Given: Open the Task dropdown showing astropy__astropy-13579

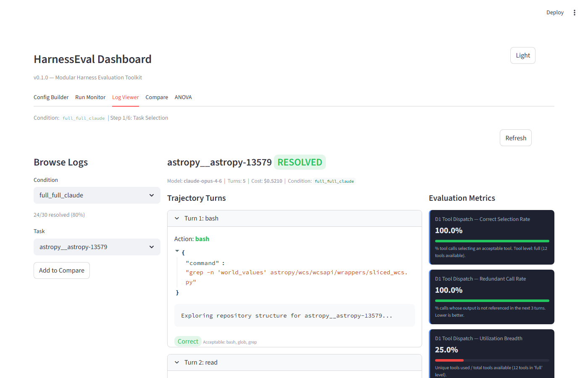Looking at the screenshot, I should [x=97, y=247].
